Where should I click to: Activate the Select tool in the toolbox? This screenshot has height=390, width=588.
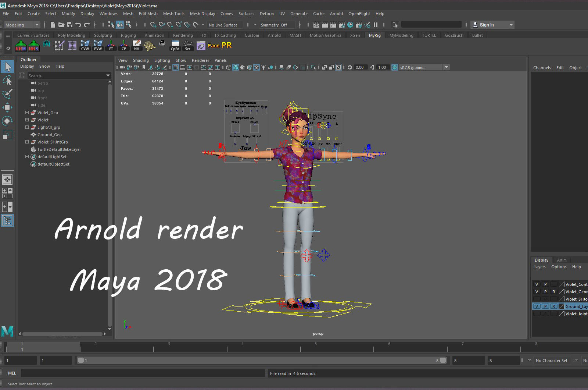[7, 67]
